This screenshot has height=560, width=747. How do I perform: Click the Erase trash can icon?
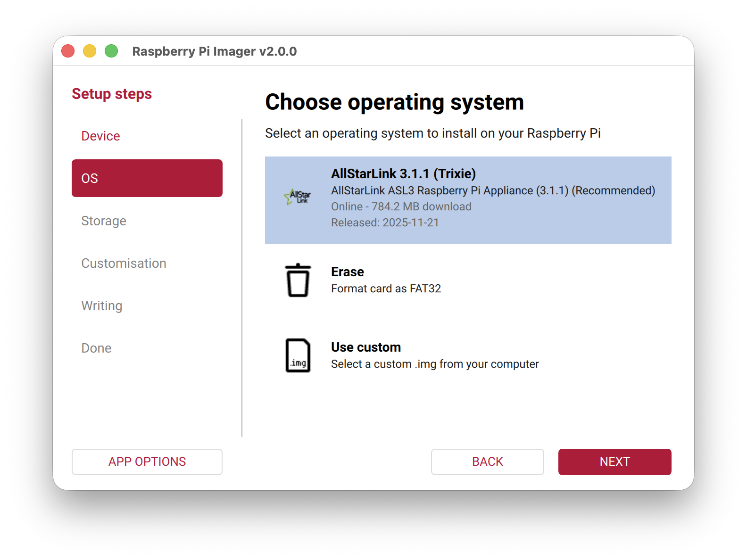pos(298,280)
